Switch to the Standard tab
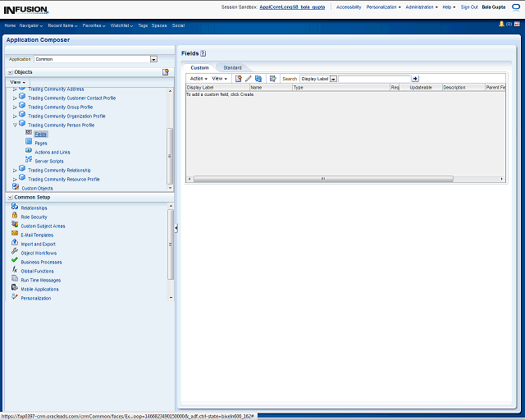This screenshot has height=420, width=525. click(232, 67)
